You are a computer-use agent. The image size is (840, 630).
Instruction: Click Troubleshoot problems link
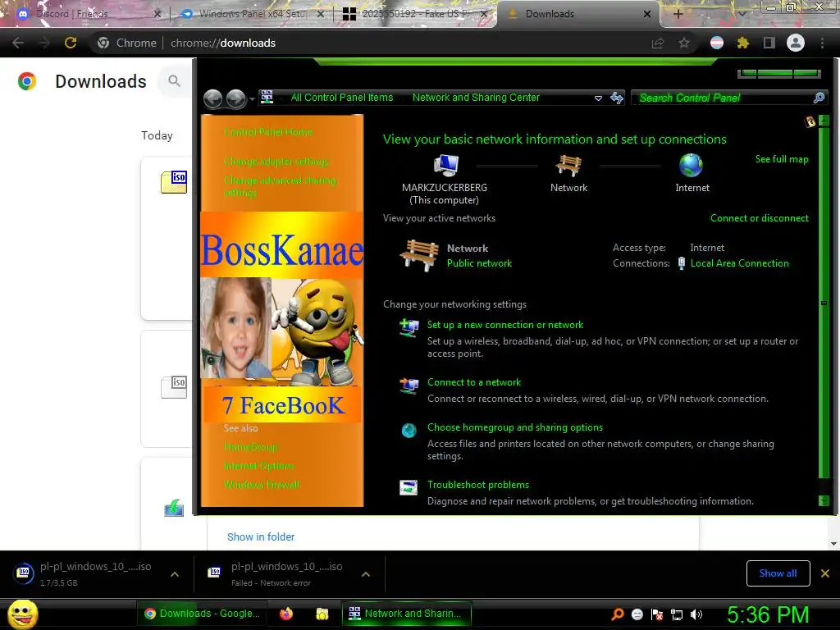(478, 484)
